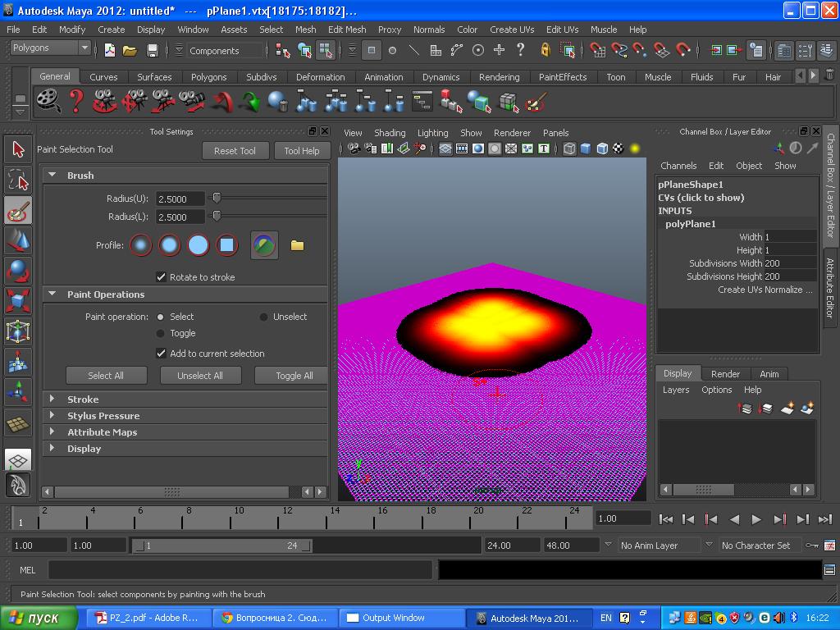Image resolution: width=840 pixels, height=630 pixels.
Task: Select the Unselect paint operation
Action: 263,317
